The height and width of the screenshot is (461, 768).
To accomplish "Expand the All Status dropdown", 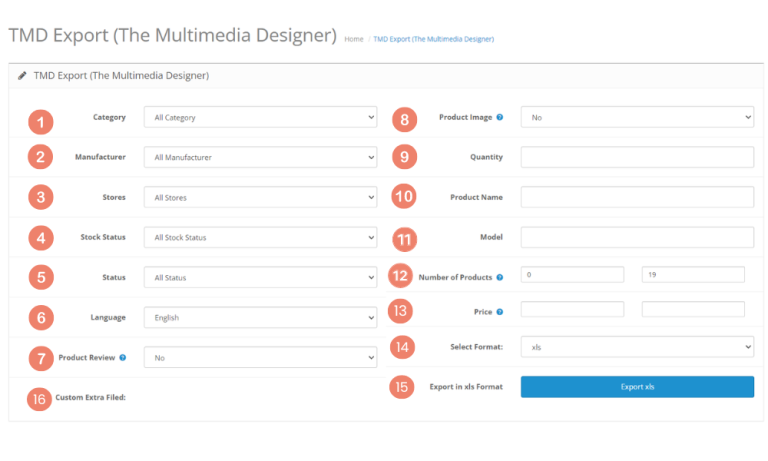I will click(261, 277).
